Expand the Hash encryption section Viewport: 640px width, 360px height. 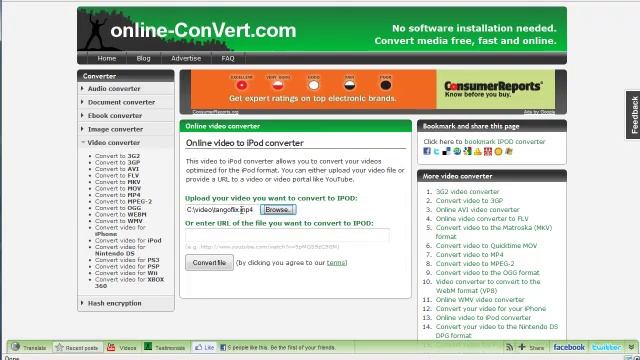point(126,303)
